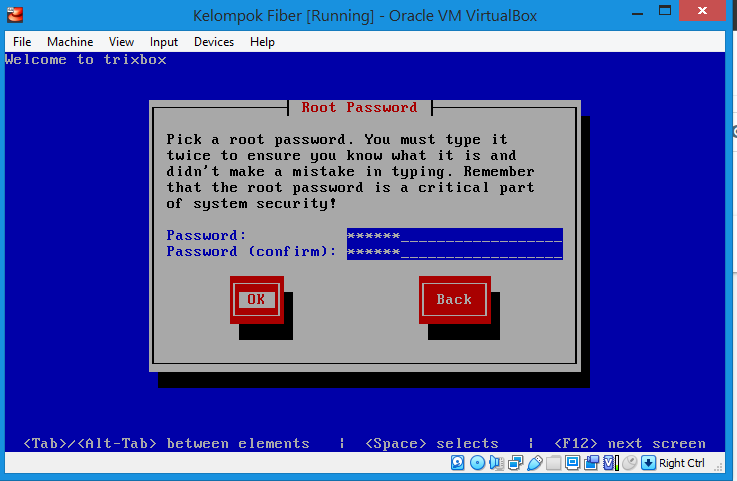Click the USB devices status icon
The height and width of the screenshot is (481, 737).
click(x=534, y=463)
